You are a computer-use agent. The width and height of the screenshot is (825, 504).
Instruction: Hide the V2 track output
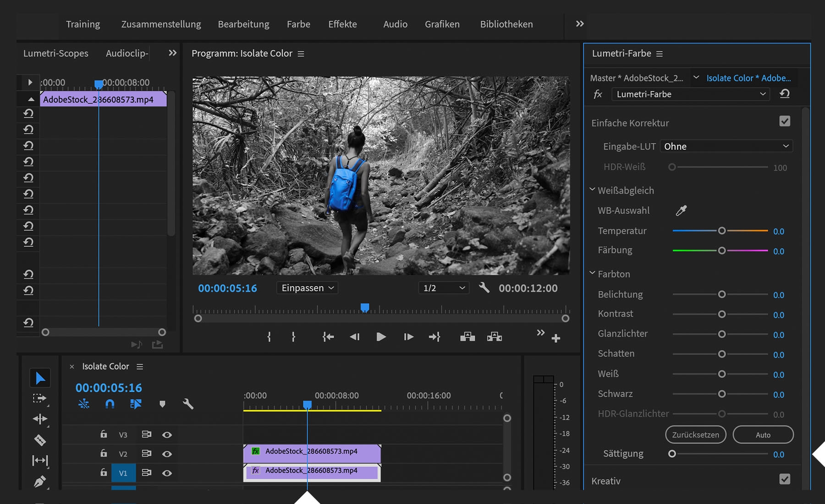tap(167, 454)
